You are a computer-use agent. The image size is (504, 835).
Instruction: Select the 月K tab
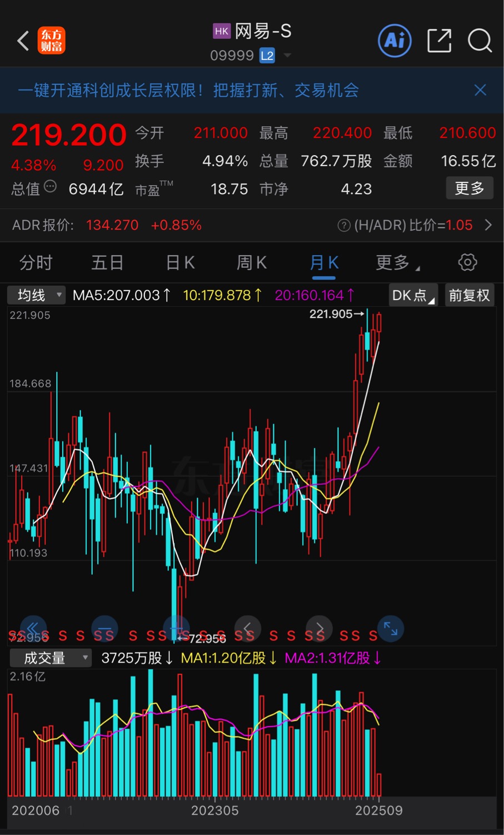324,262
